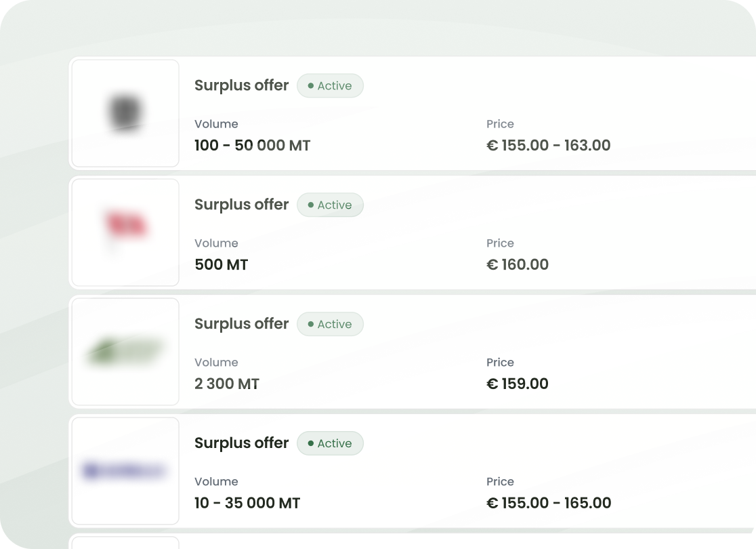This screenshot has width=756, height=549.
Task: Click the Active badge on the 2 300 MT offer
Action: coord(331,324)
